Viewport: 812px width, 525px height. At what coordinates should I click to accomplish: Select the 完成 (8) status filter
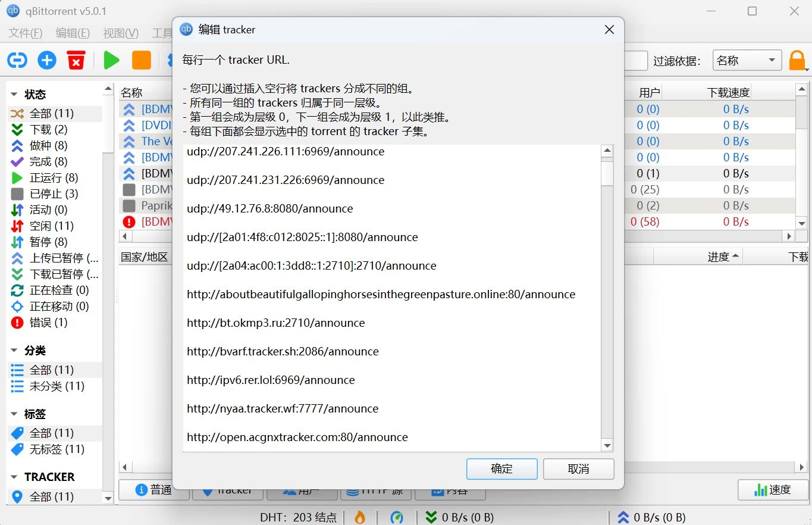pos(48,161)
